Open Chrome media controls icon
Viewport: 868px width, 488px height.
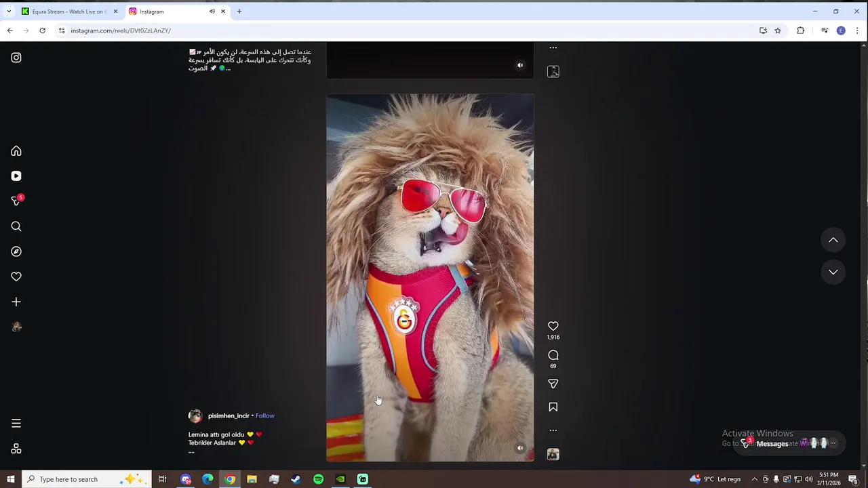825,30
